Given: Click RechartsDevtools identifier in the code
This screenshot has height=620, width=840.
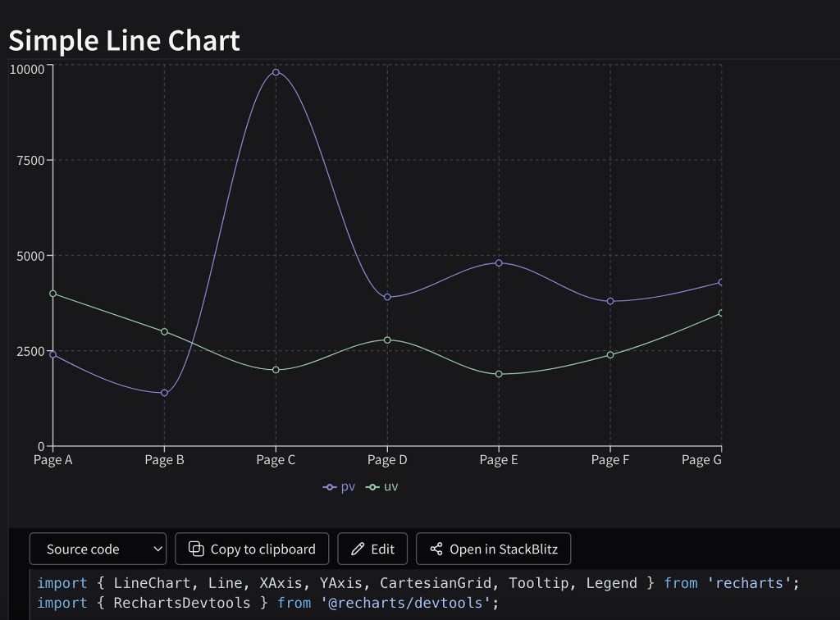Looking at the screenshot, I should click(181, 603).
